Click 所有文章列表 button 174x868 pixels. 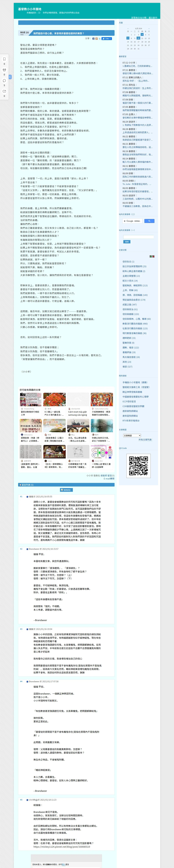pyautogui.click(x=145, y=440)
